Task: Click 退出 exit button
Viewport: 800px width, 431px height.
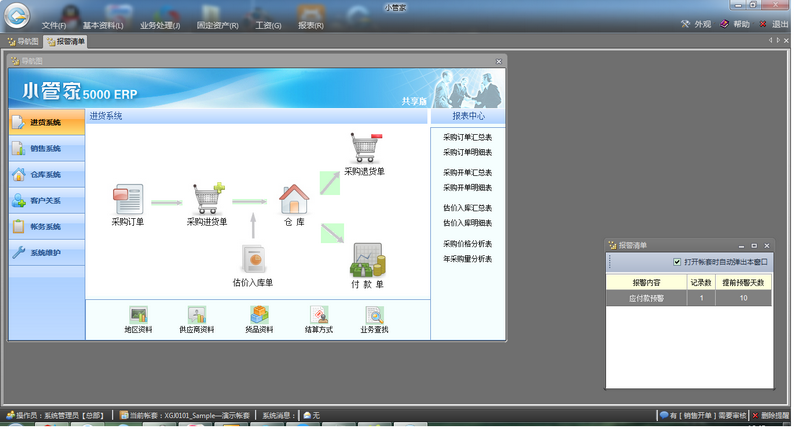Action: [x=774, y=24]
